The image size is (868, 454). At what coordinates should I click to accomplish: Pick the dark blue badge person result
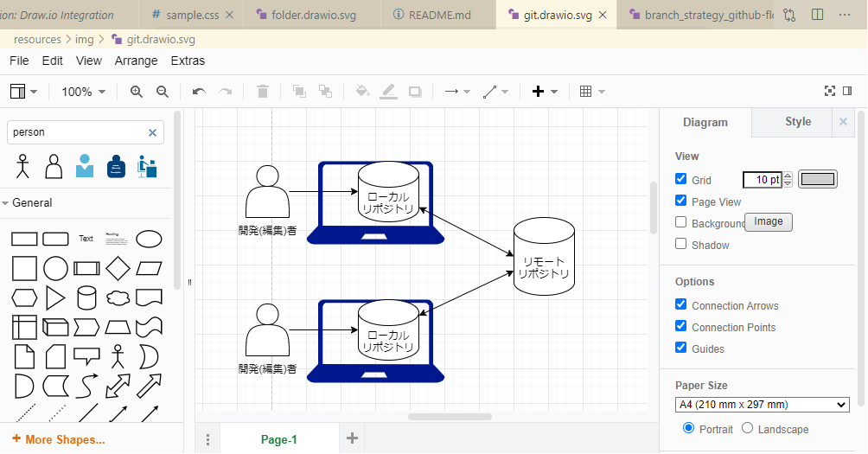pyautogui.click(x=116, y=166)
